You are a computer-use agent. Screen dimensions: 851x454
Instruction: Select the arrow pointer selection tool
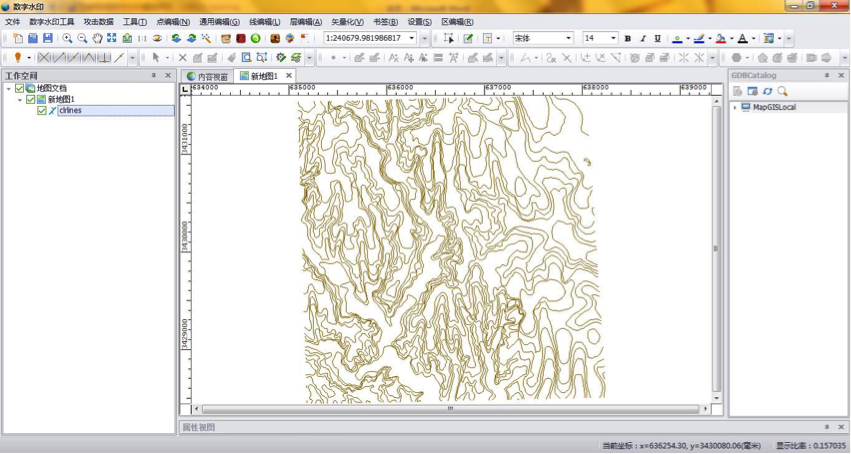(x=156, y=57)
